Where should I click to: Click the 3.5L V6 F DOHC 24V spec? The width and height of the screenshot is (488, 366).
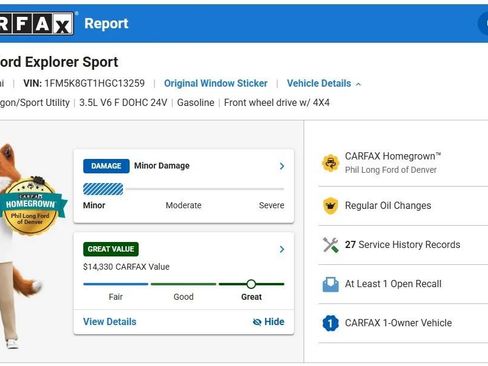[123, 103]
